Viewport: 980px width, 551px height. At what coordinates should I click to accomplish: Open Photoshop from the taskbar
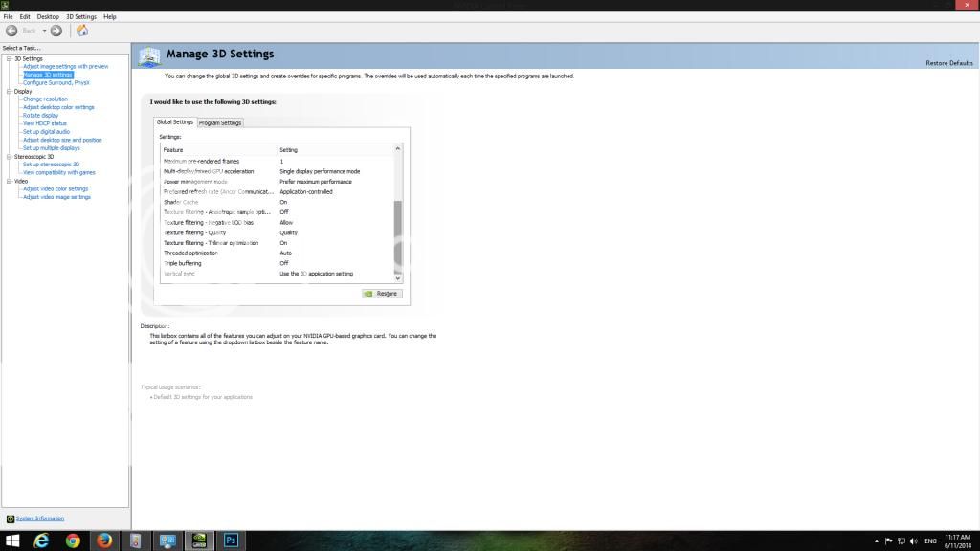pyautogui.click(x=231, y=540)
